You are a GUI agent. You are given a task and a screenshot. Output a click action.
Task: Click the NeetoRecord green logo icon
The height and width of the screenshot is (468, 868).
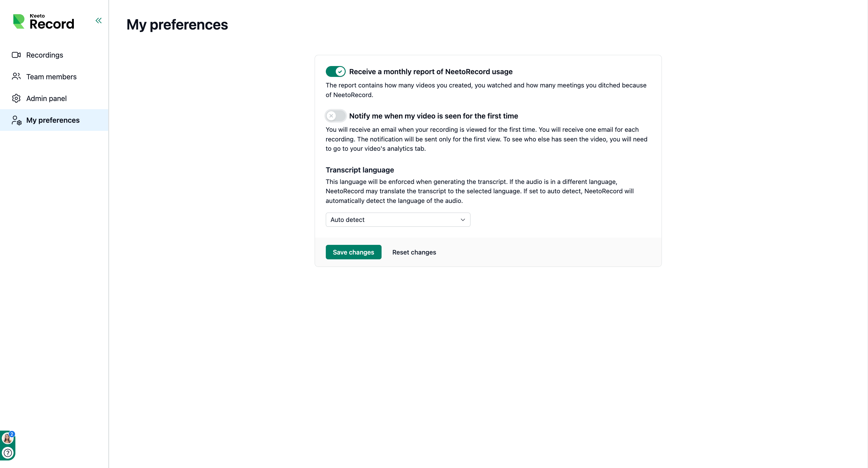click(18, 21)
